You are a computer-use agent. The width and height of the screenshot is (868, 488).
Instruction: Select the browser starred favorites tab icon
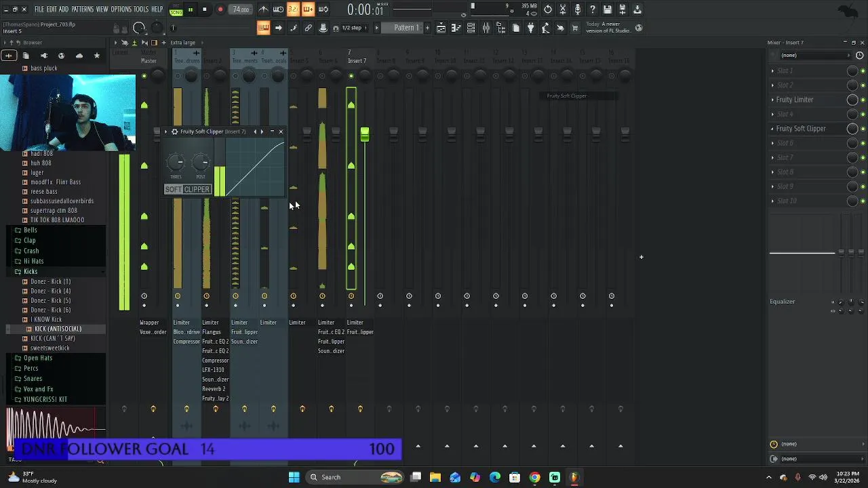point(96,56)
